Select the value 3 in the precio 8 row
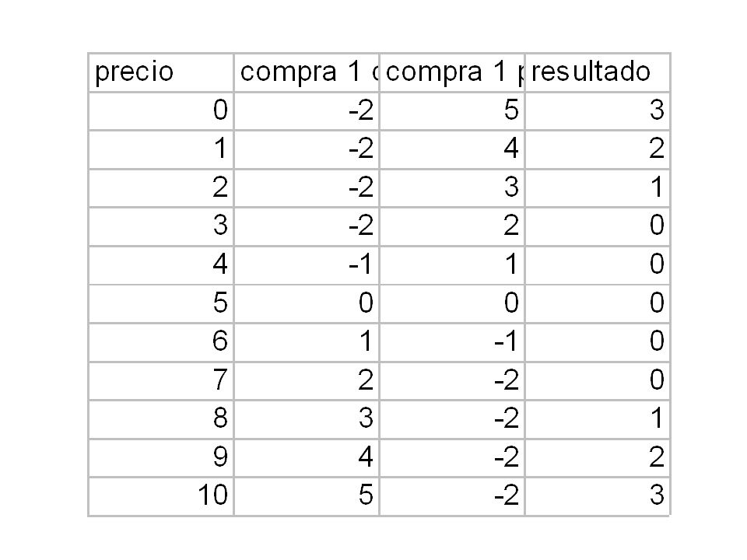This screenshot has width=747, height=560. (307, 419)
